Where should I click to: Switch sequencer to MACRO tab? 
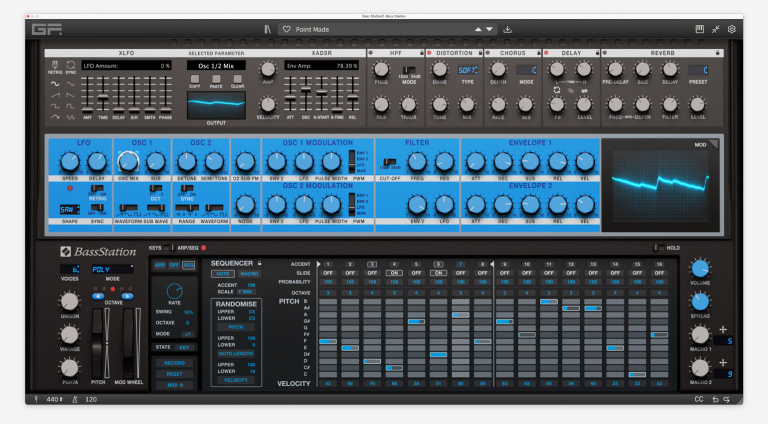[x=249, y=274]
